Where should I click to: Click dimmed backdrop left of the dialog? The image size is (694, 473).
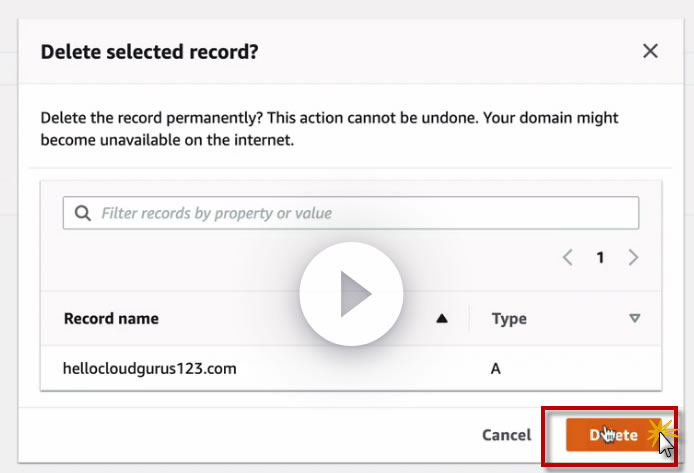coord(9,250)
